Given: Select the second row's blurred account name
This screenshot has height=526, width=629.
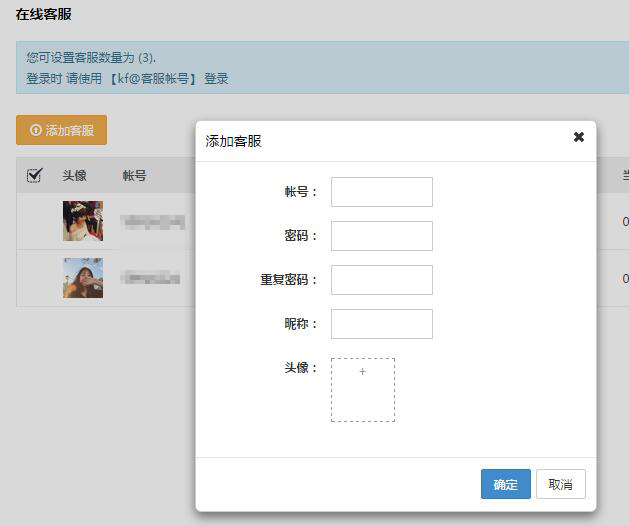Looking at the screenshot, I should point(150,278).
